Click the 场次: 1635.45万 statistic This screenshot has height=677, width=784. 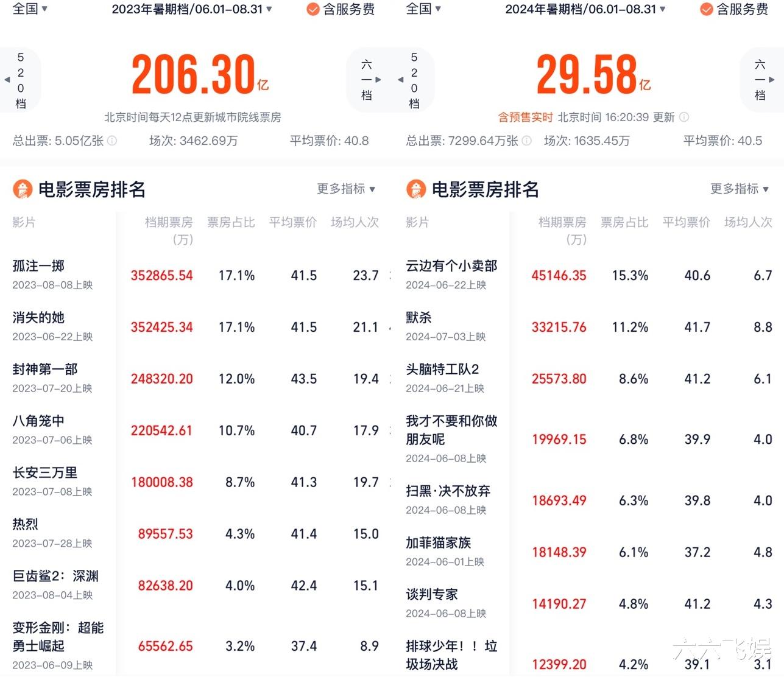pos(587,141)
